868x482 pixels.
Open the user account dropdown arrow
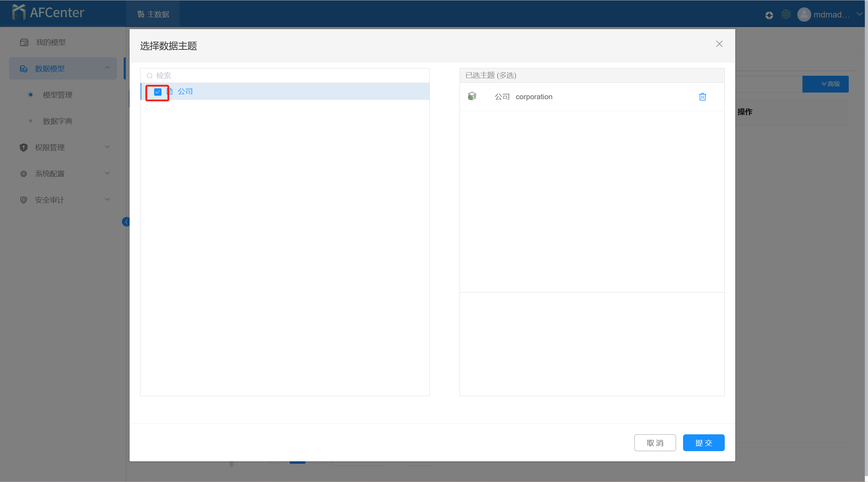click(x=859, y=14)
